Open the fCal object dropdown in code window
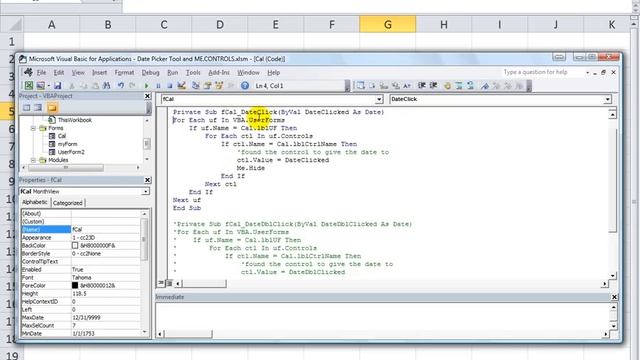The height and width of the screenshot is (360, 640). coord(379,99)
